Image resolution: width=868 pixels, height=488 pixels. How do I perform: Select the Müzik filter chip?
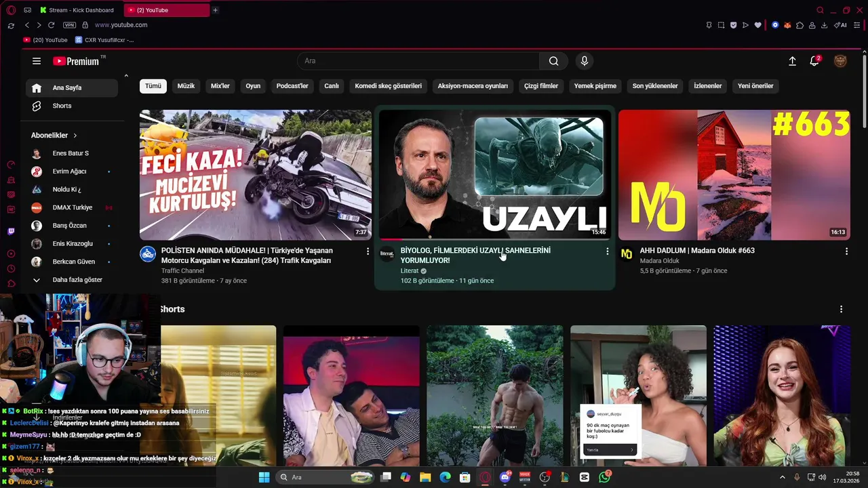(x=186, y=86)
